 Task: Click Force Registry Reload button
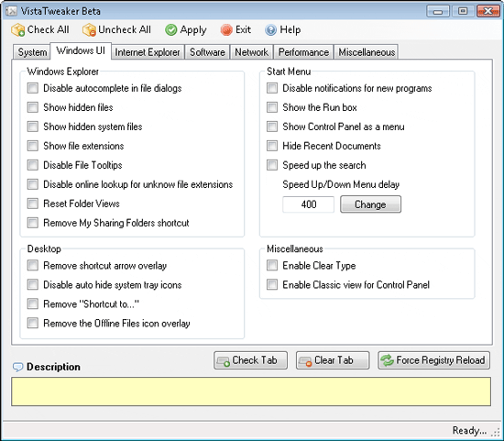[x=433, y=360]
